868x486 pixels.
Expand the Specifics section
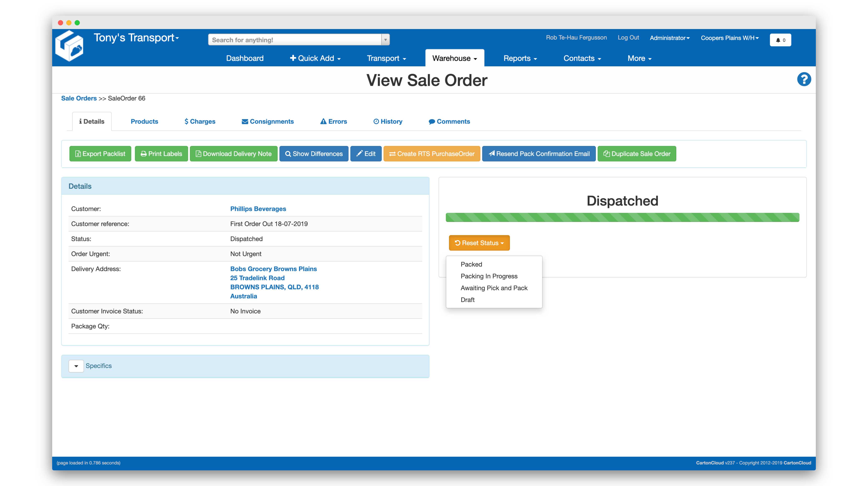pos(76,366)
